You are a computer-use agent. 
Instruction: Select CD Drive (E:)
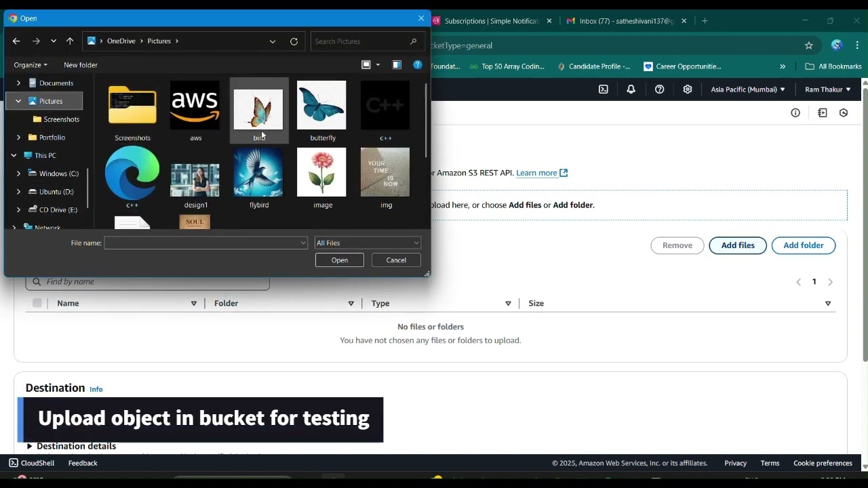pos(53,209)
